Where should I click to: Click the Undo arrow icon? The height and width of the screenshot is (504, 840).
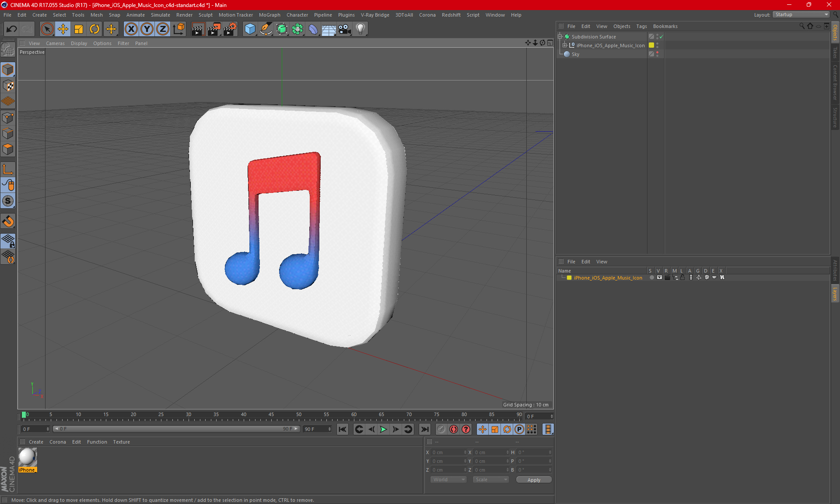(12, 29)
